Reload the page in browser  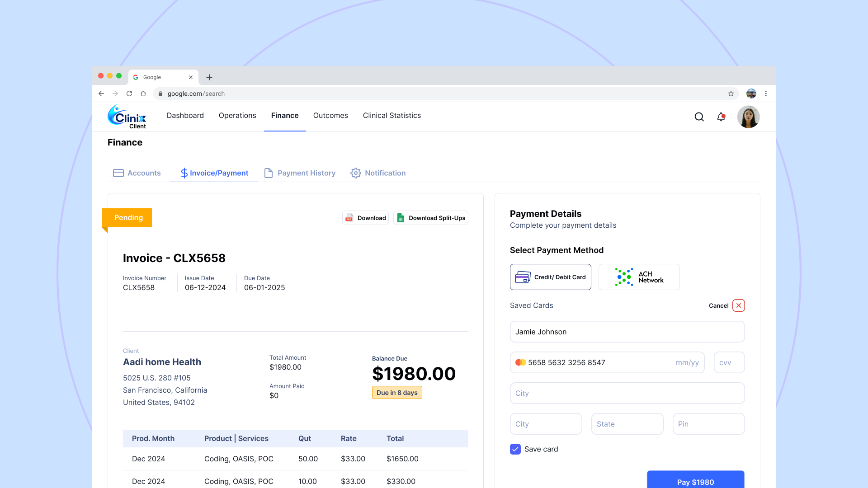(129, 94)
